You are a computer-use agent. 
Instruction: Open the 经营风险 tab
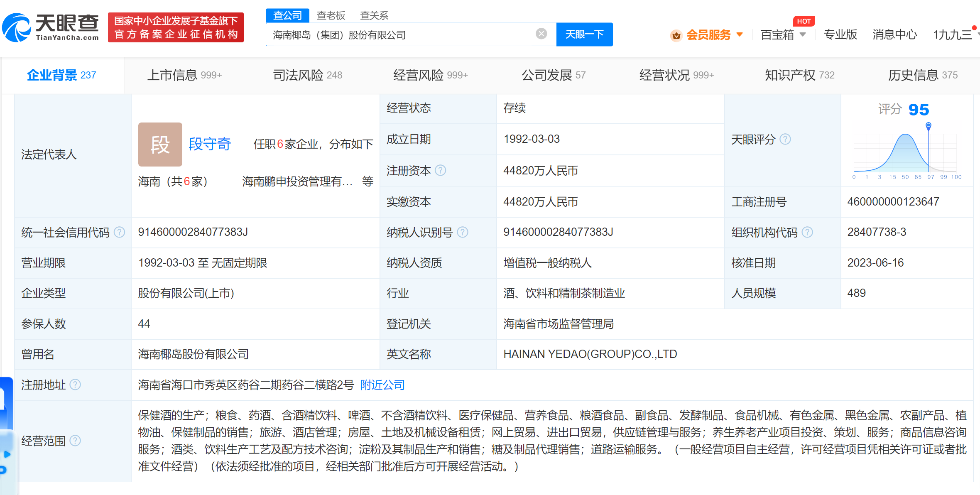click(431, 75)
